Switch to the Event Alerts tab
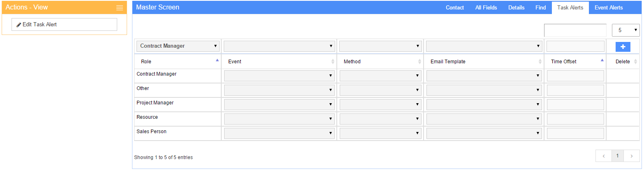Image resolution: width=644 pixels, height=171 pixels. (x=608, y=7)
